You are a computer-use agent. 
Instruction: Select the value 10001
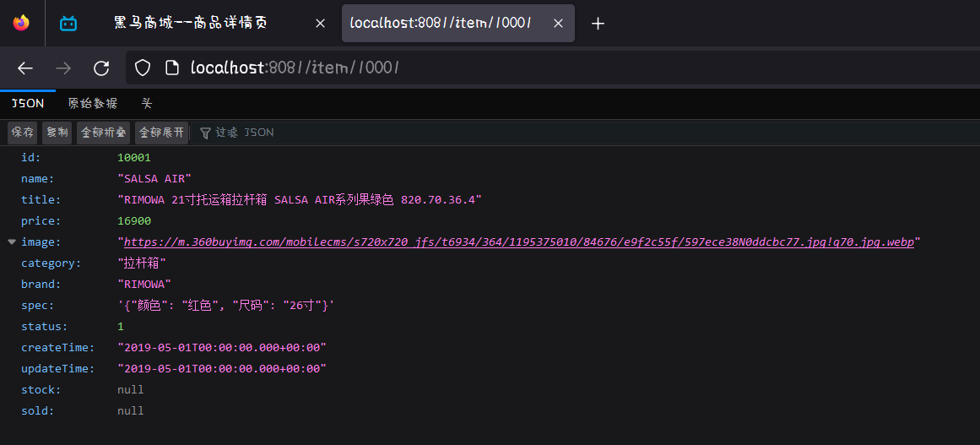coord(133,158)
